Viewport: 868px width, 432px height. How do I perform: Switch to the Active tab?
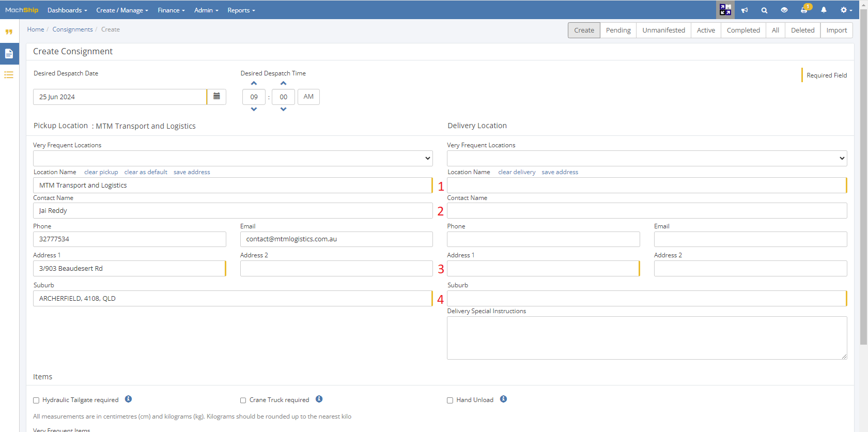pyautogui.click(x=706, y=30)
